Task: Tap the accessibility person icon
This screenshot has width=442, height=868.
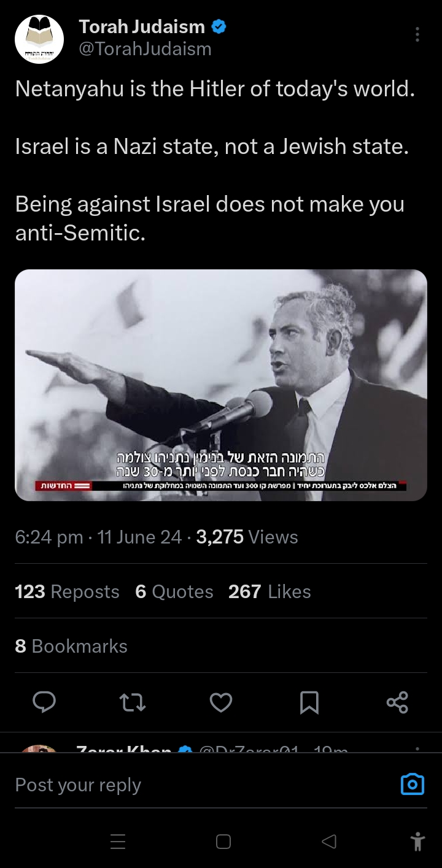Action: pyautogui.click(x=417, y=842)
